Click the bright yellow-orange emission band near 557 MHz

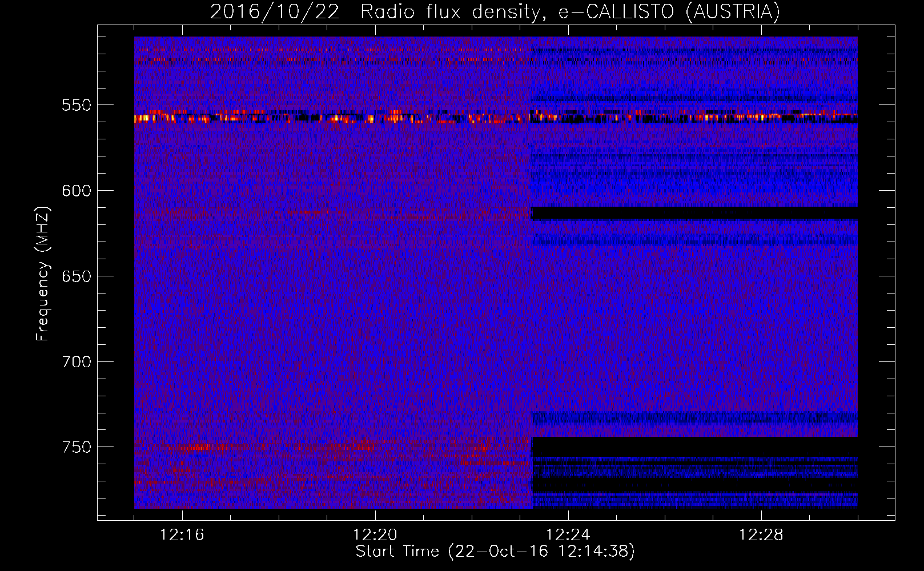pos(496,118)
